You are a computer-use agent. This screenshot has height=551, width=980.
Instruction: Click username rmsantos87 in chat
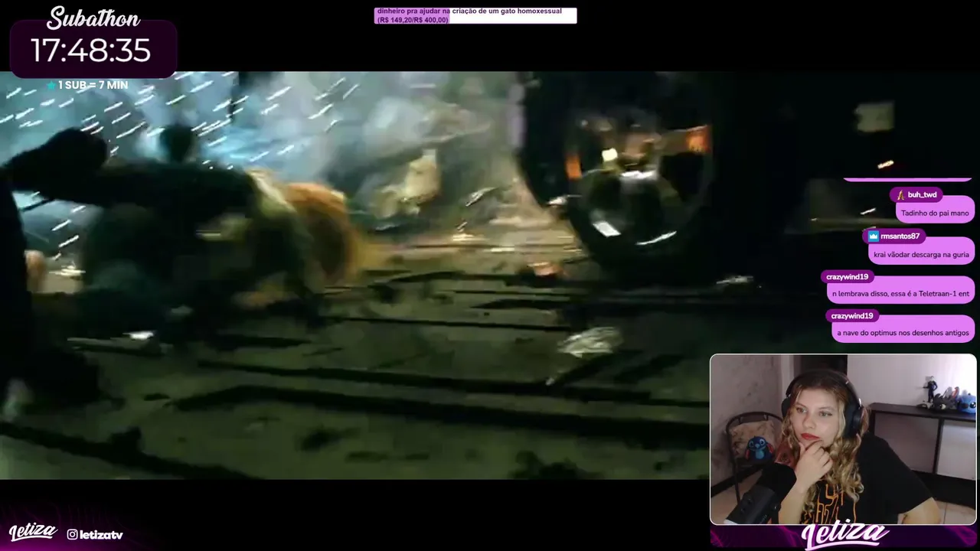pos(900,236)
